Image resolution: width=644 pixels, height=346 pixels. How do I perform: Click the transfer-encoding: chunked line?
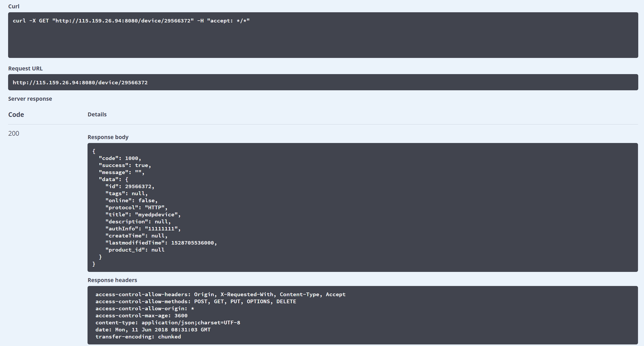138,337
